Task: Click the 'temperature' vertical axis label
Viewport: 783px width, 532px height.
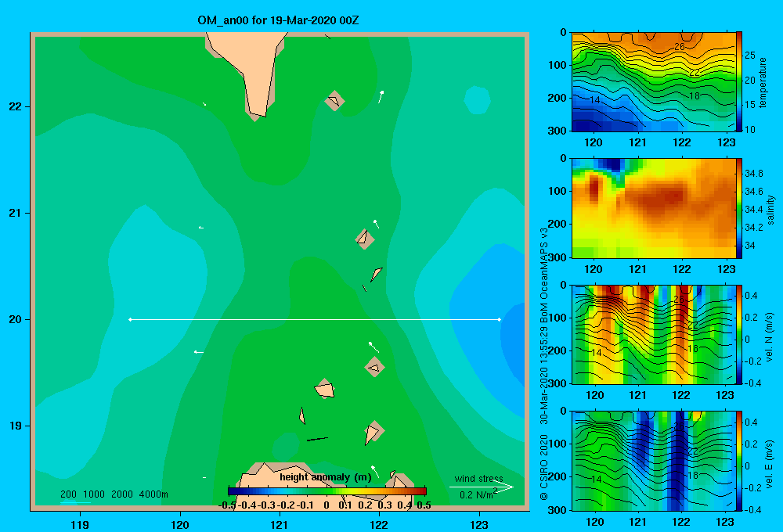Action: click(x=762, y=82)
